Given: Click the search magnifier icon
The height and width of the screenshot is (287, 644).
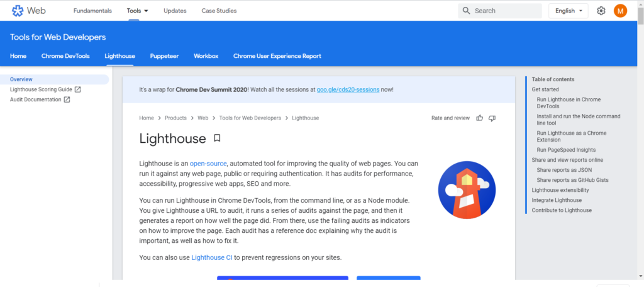Looking at the screenshot, I should click(x=466, y=11).
